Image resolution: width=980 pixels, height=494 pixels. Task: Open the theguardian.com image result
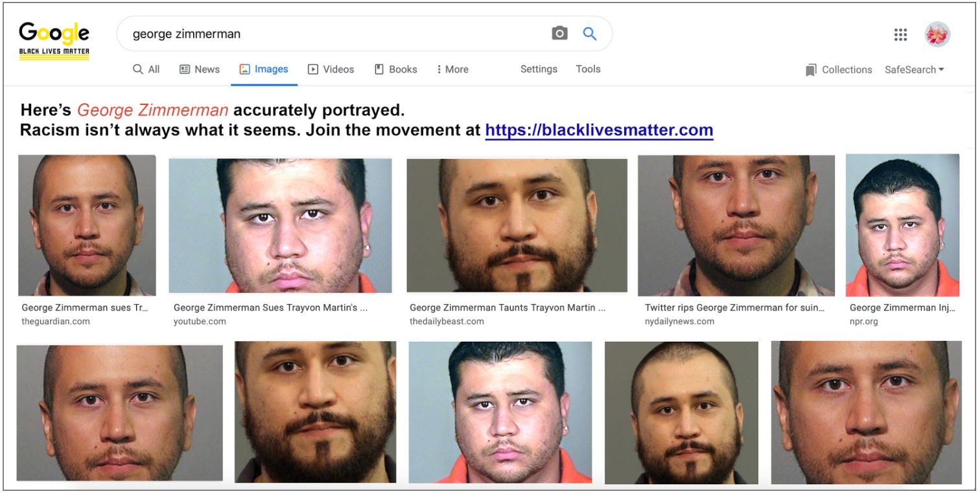(87, 225)
